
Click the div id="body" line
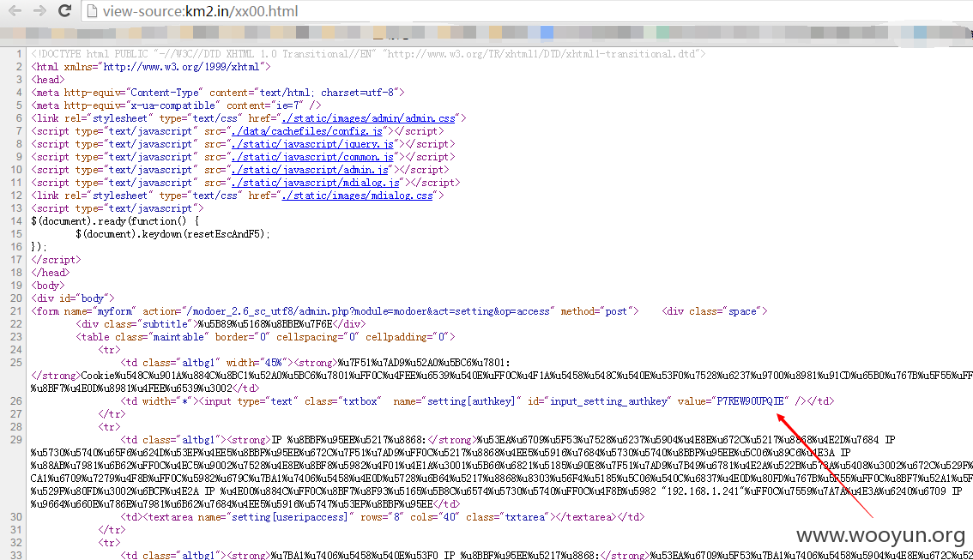(73, 298)
